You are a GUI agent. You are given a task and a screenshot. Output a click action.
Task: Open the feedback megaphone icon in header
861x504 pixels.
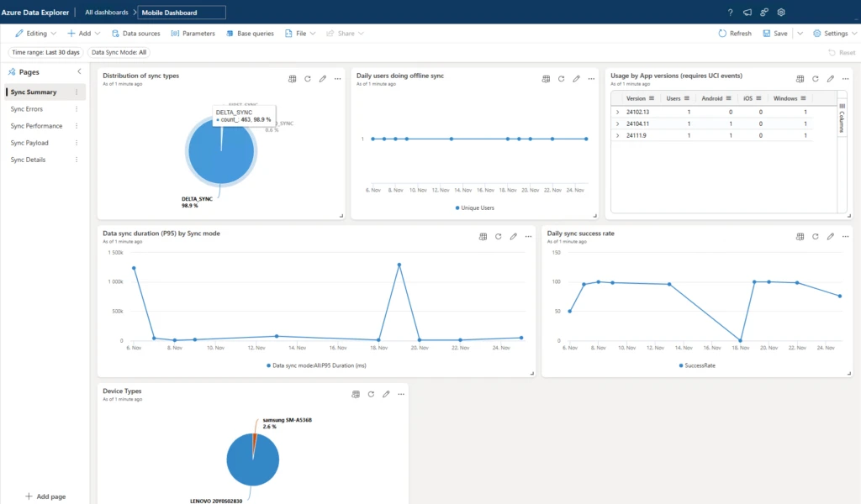click(x=747, y=13)
